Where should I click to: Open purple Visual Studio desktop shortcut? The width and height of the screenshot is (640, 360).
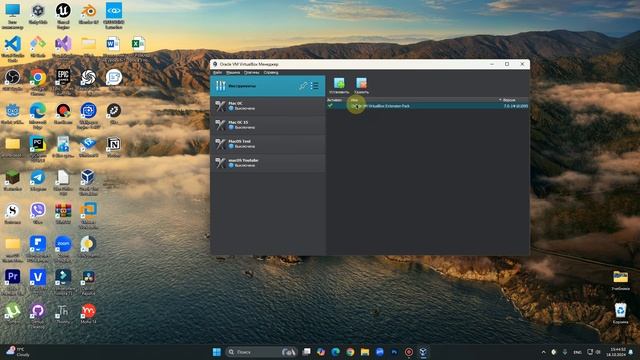pos(63,47)
